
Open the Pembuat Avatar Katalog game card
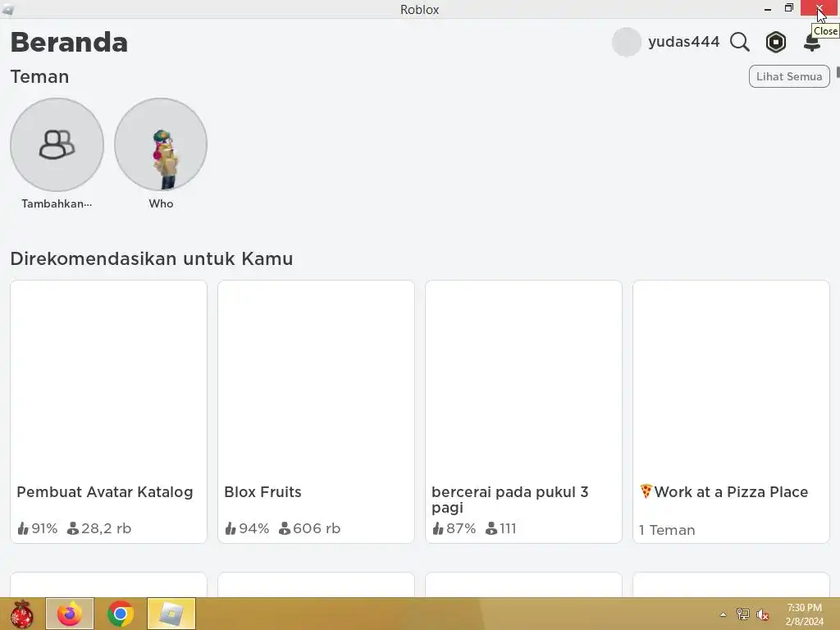pos(109,412)
